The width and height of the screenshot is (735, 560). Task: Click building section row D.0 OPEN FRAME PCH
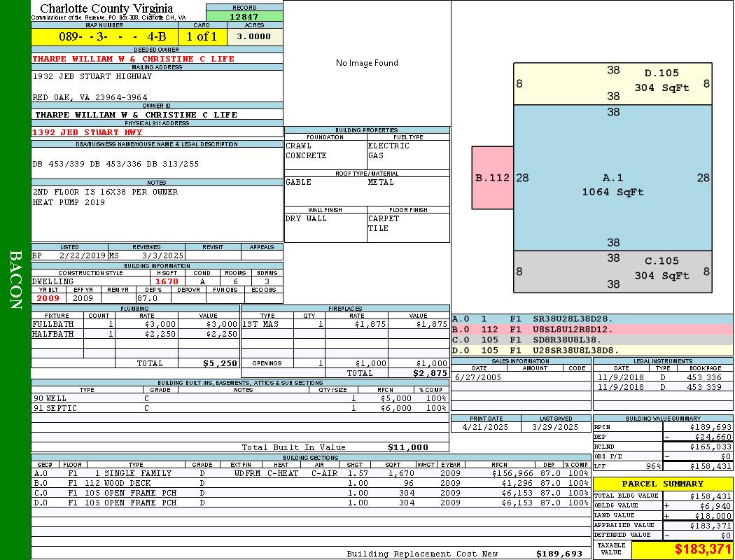pos(311,503)
